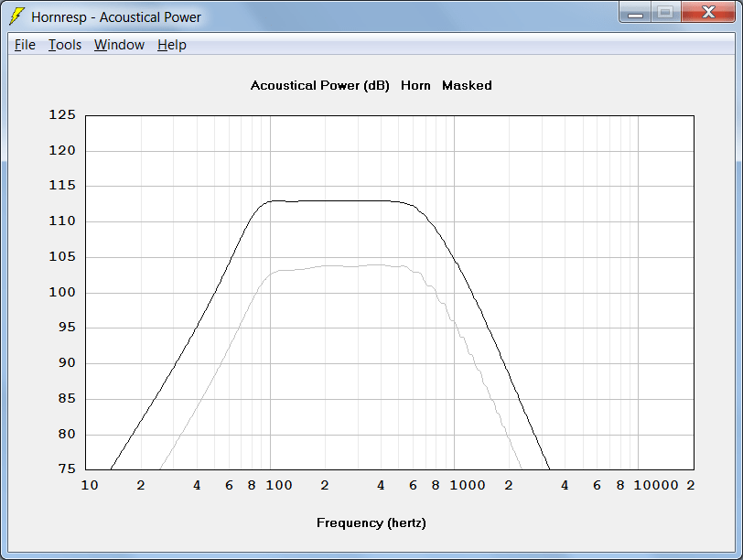Open the Tools menu
Viewport: 743px width, 560px height.
(65, 45)
